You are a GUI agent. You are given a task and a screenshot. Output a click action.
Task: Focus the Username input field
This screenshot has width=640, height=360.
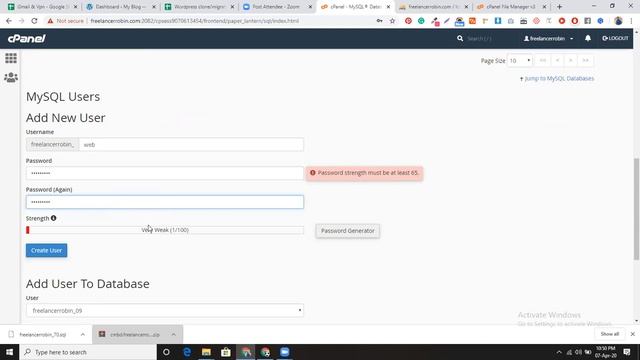pyautogui.click(x=191, y=144)
